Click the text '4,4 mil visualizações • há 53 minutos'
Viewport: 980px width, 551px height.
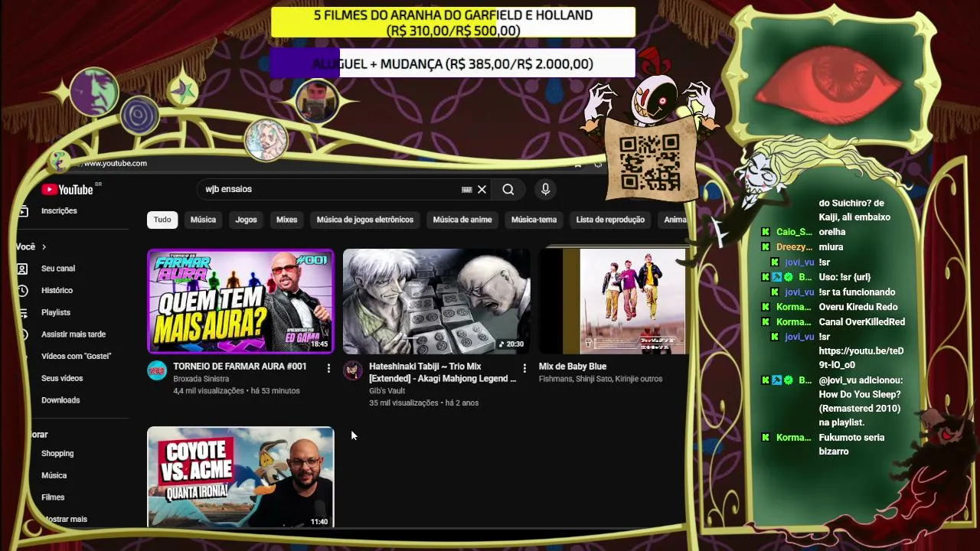(237, 391)
